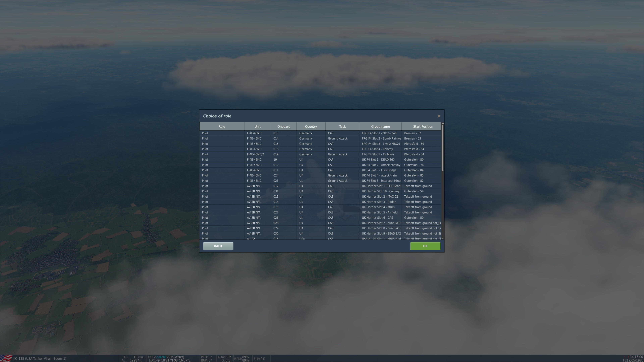Click the X to close the Choice of role dialog

click(x=439, y=116)
